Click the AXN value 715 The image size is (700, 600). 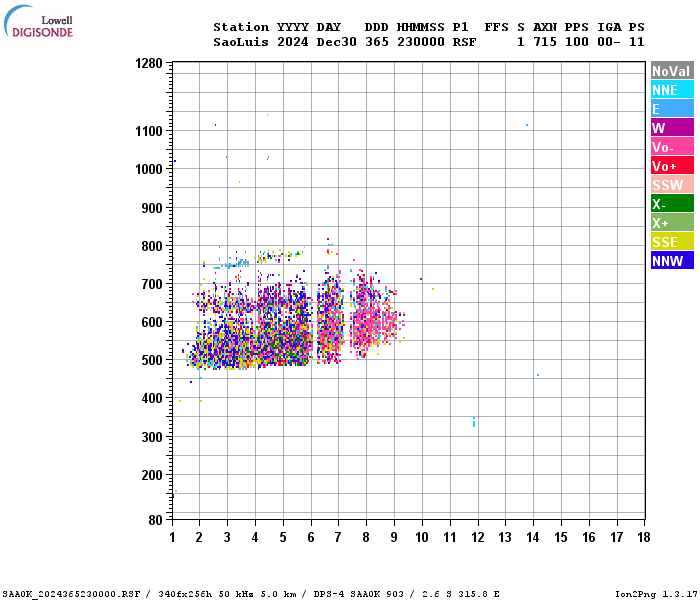pyautogui.click(x=545, y=42)
